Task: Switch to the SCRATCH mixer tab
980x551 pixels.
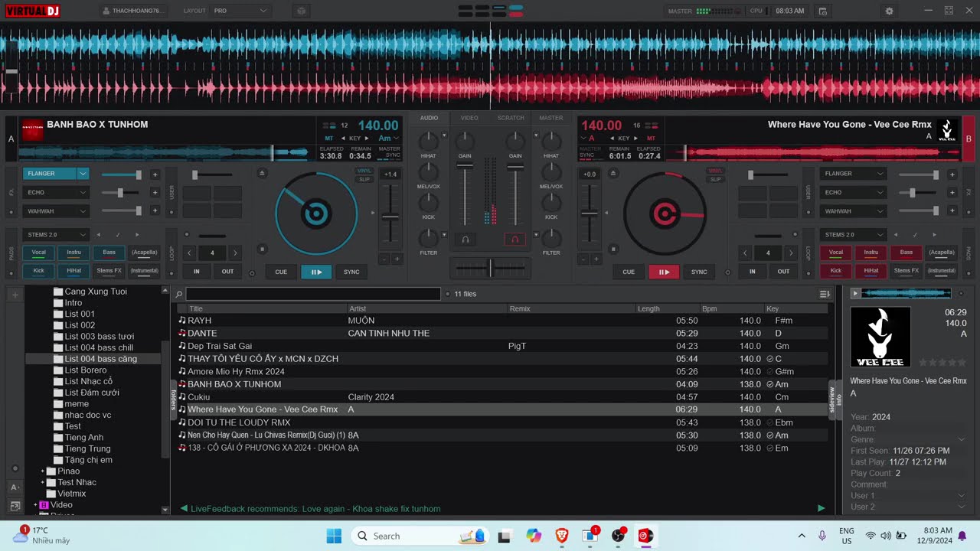Action: tap(511, 118)
